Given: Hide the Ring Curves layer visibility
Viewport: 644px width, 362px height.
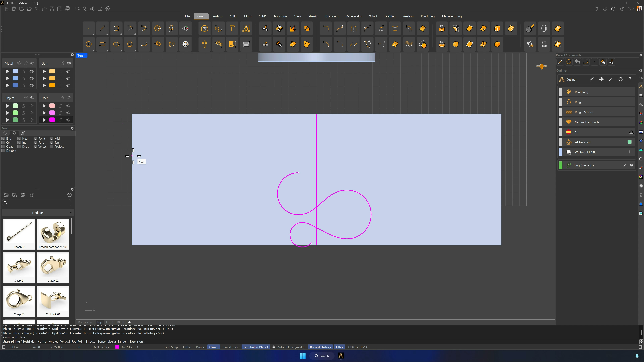Looking at the screenshot, I should coord(631,165).
